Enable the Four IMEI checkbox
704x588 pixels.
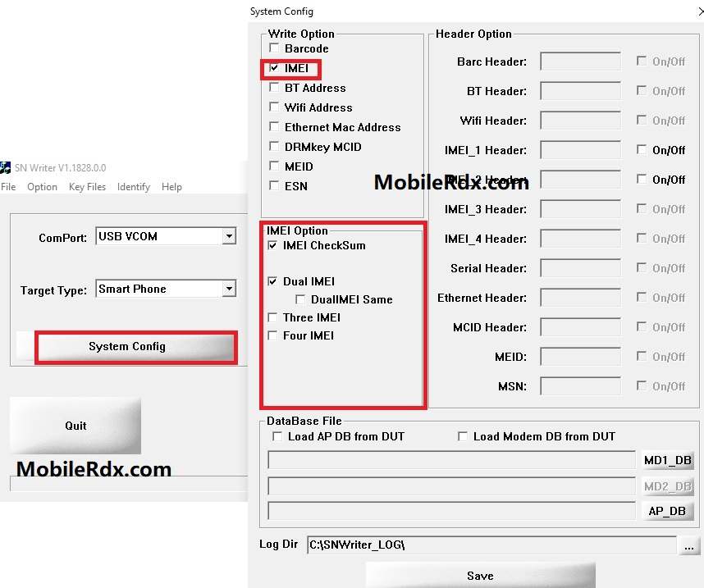click(272, 335)
